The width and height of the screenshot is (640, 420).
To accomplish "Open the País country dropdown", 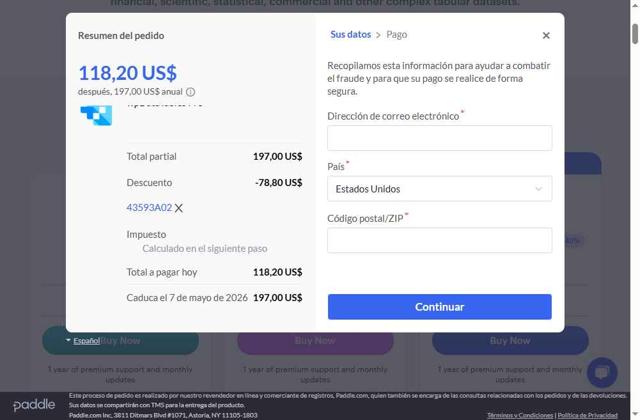I will click(x=440, y=189).
